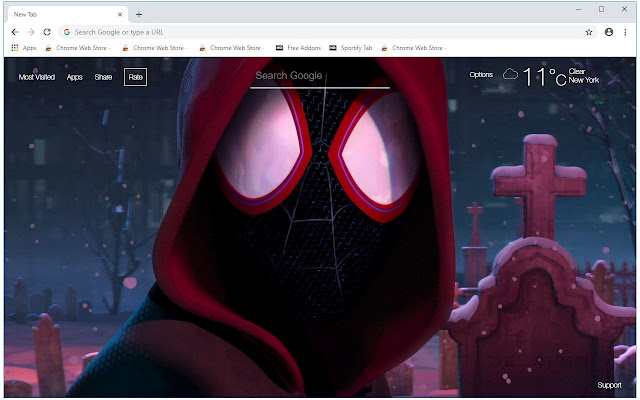Click the Google logo in address bar
640x400 pixels.
point(67,32)
